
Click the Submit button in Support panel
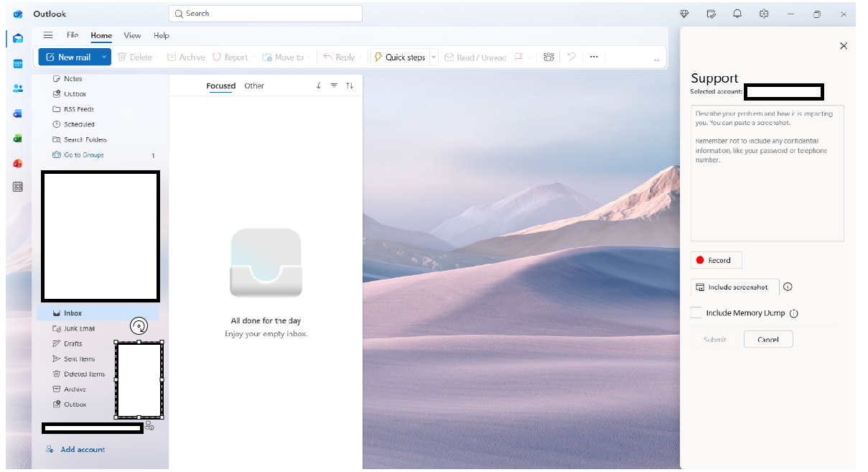point(714,340)
